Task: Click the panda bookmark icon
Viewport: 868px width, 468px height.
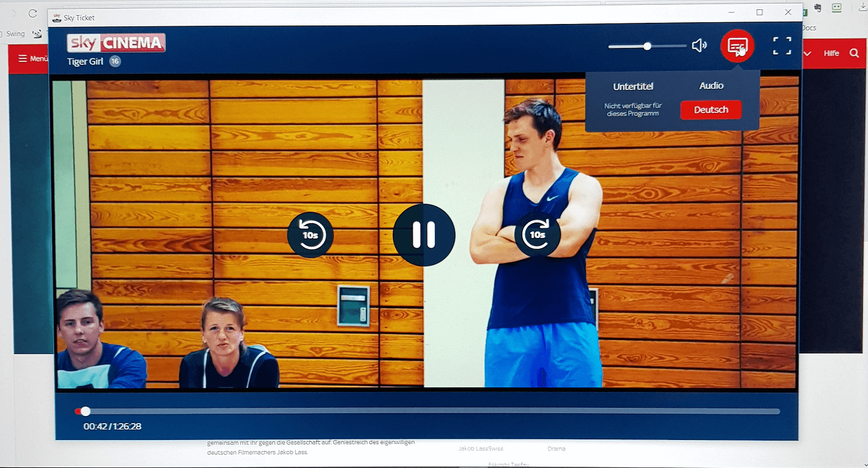Action: (37, 34)
